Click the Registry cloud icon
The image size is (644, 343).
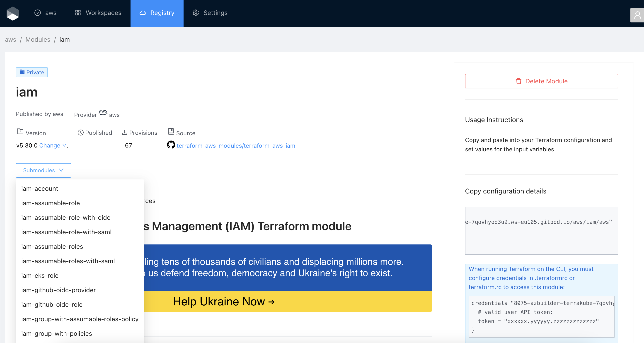143,13
